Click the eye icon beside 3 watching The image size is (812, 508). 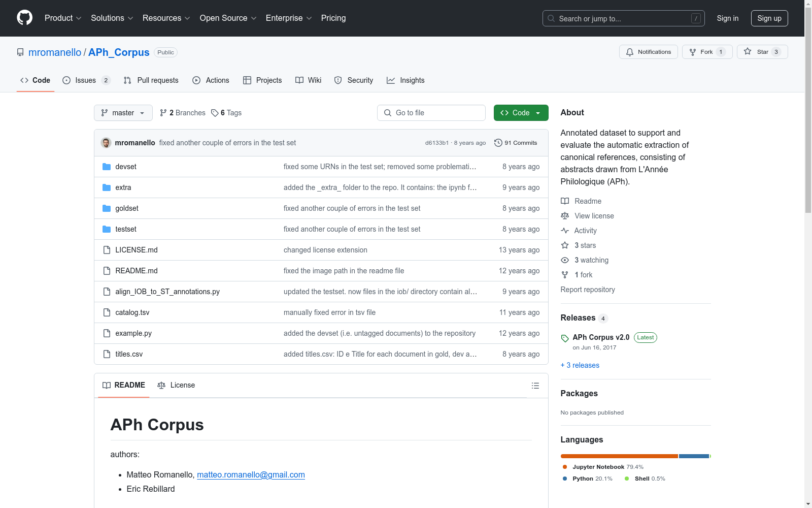point(565,260)
